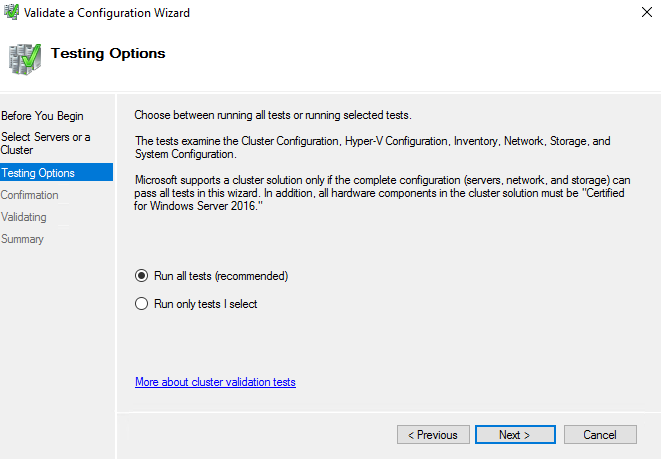The image size is (662, 462).
Task: Click the wizard icon in title bar
Action: point(11,12)
